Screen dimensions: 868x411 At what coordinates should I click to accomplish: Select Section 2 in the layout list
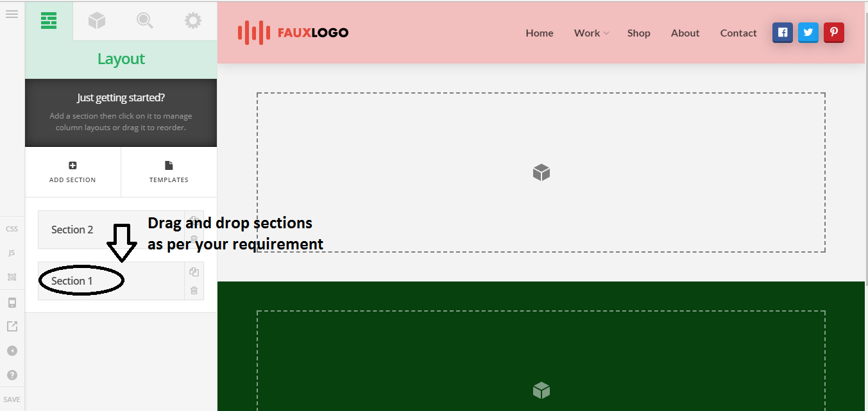72,230
